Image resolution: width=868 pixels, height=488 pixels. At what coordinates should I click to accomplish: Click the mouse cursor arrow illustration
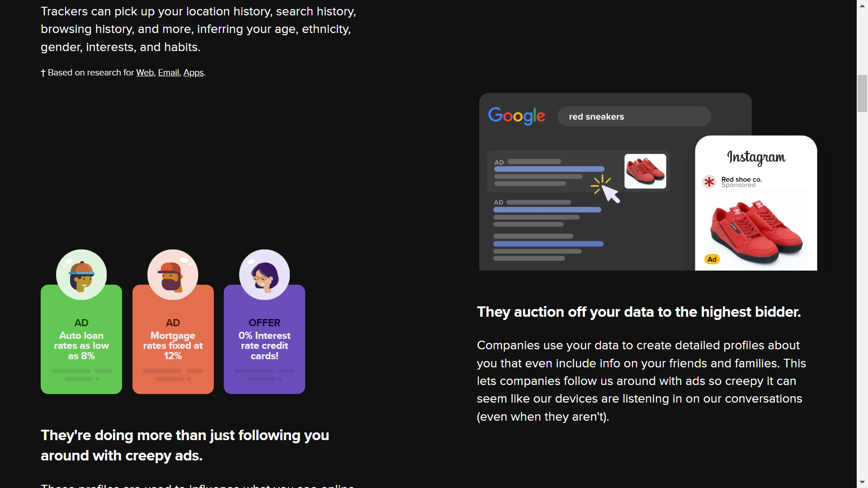click(x=611, y=194)
